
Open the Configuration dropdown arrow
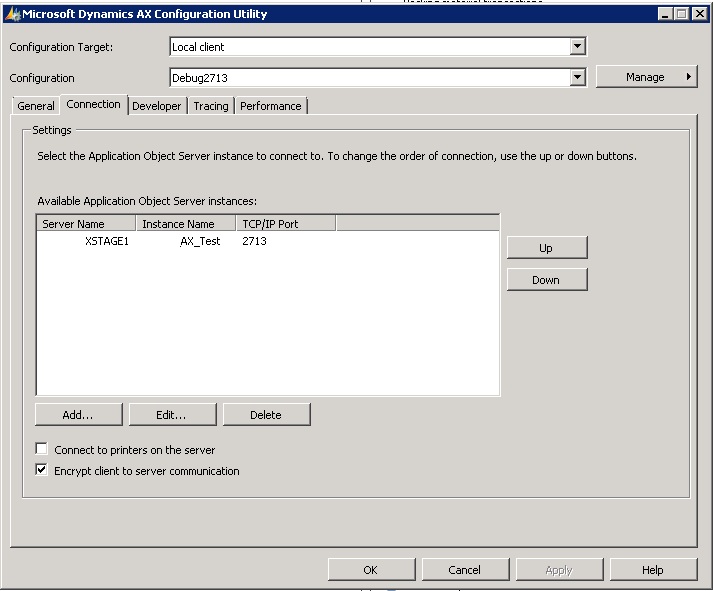coord(577,77)
